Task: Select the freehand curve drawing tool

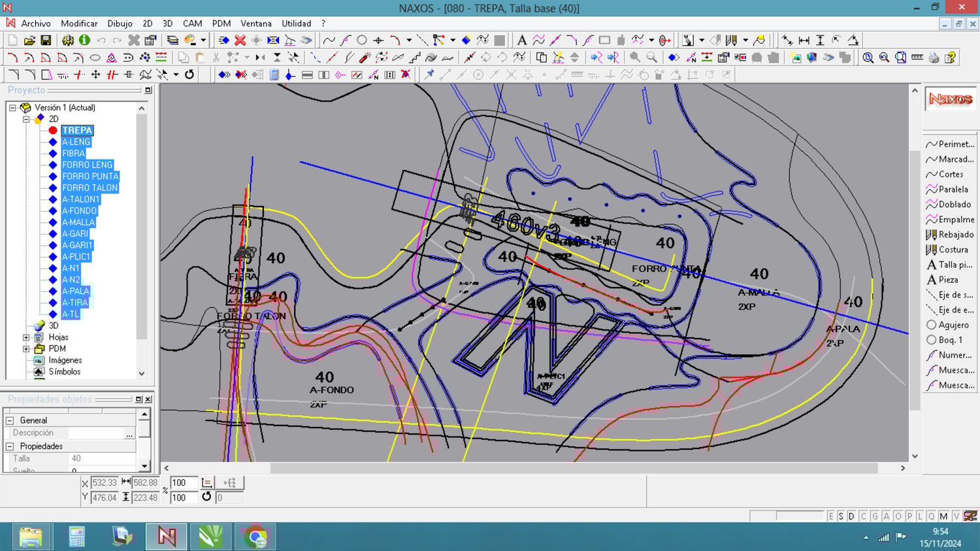Action: point(329,41)
